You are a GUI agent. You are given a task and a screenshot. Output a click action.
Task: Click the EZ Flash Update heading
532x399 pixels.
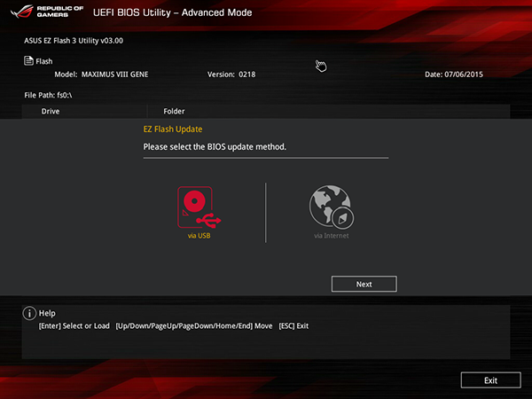point(173,129)
